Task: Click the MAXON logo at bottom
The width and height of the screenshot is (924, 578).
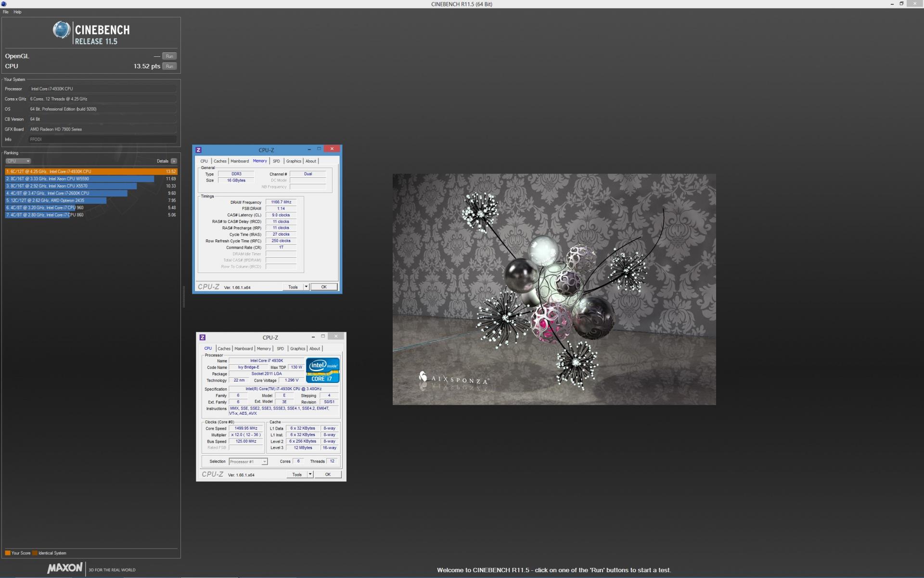Action: coord(65,568)
